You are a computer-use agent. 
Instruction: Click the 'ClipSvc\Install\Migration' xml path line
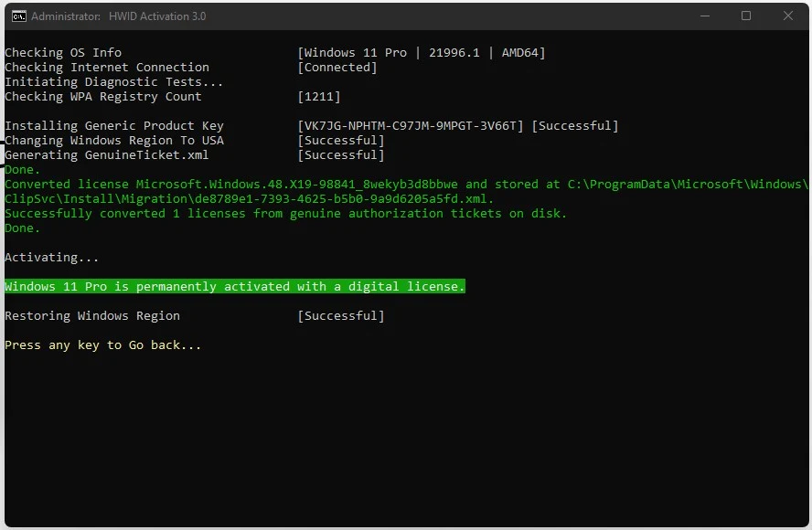(x=249, y=199)
